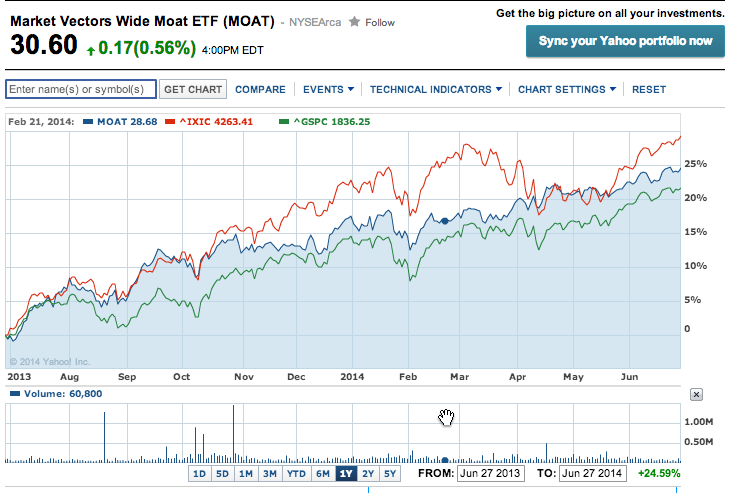Click the FROM date field Jun 27 2013
Screen dimensions: 732x493
coord(491,473)
